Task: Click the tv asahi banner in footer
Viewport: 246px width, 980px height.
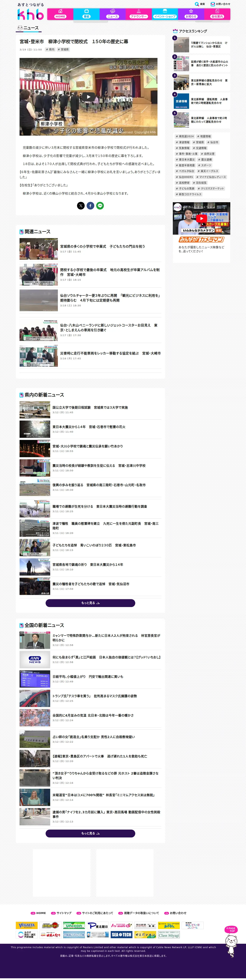Action: click(121, 925)
